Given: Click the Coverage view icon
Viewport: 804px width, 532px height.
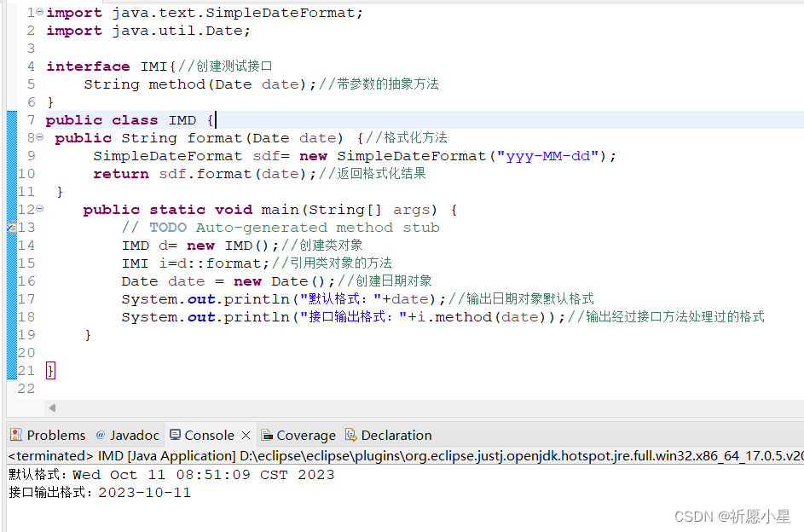Looking at the screenshot, I should (x=268, y=435).
